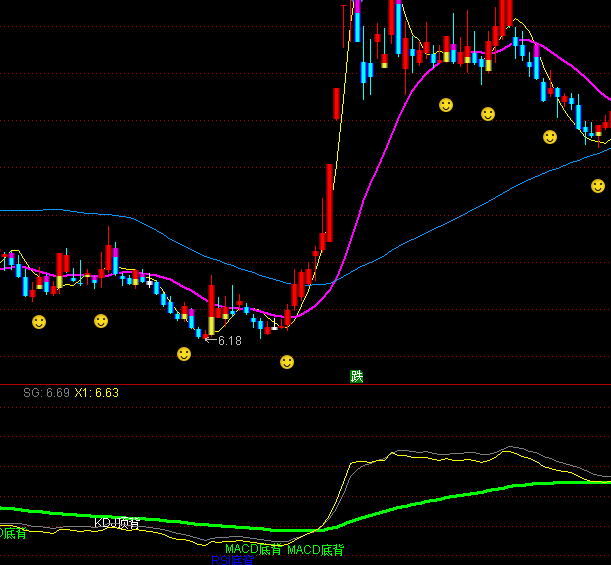Viewport: 611px width, 565px height.
Task: Click the smiley left of the 6.18 label
Action: [184, 354]
